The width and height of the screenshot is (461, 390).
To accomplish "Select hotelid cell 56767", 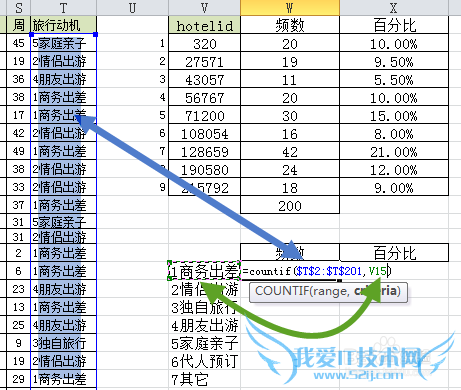I will point(204,97).
